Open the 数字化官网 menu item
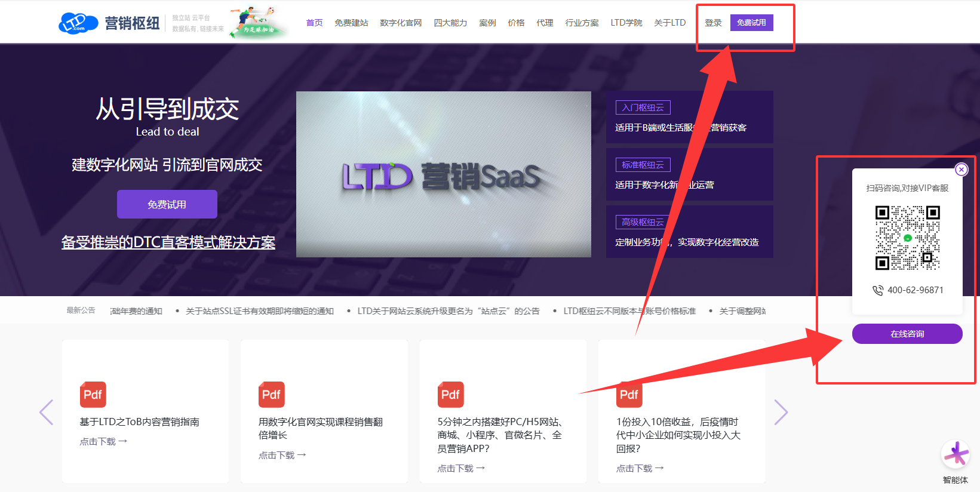This screenshot has height=492, width=980. [401, 23]
